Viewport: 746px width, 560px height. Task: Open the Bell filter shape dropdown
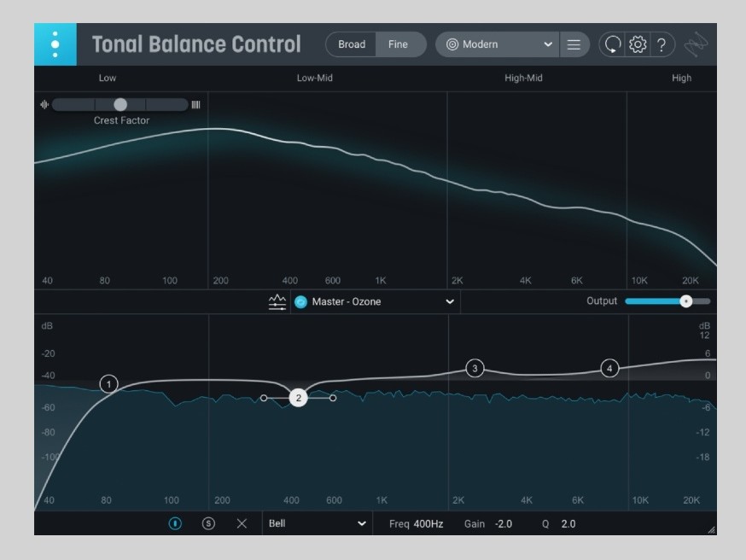(x=316, y=523)
